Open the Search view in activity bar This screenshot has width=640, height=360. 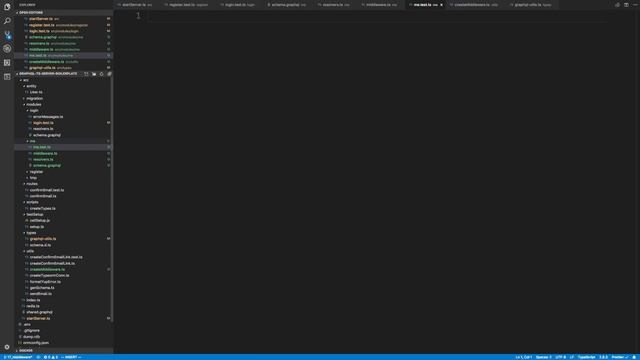7,21
